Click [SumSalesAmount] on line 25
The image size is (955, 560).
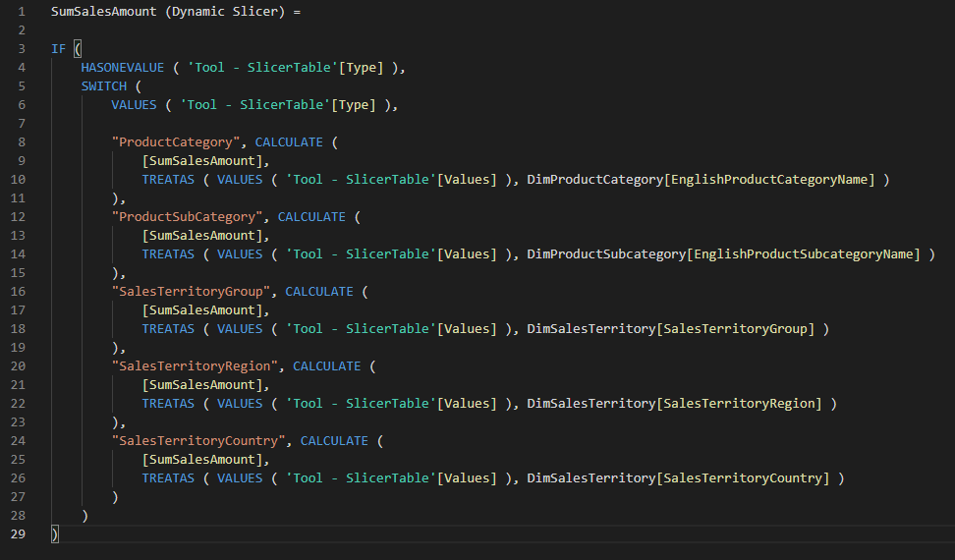tap(201, 460)
